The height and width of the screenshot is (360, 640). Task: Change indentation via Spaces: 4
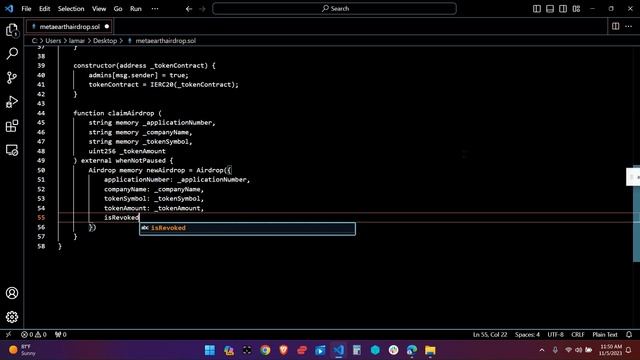(527, 335)
